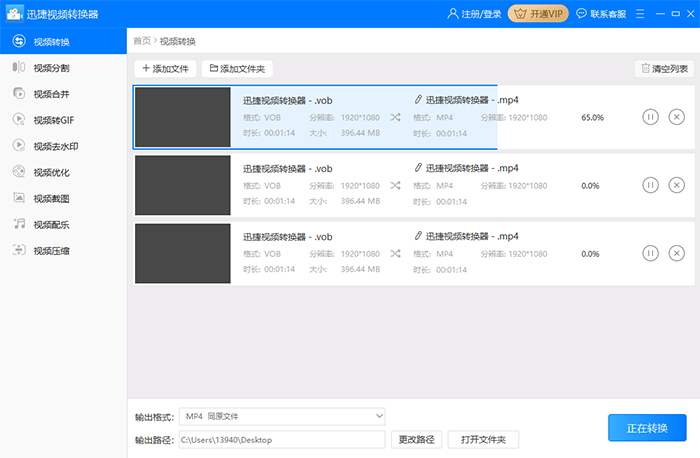Click the edit pencil on third output name
The width and height of the screenshot is (700, 458).
(x=418, y=236)
